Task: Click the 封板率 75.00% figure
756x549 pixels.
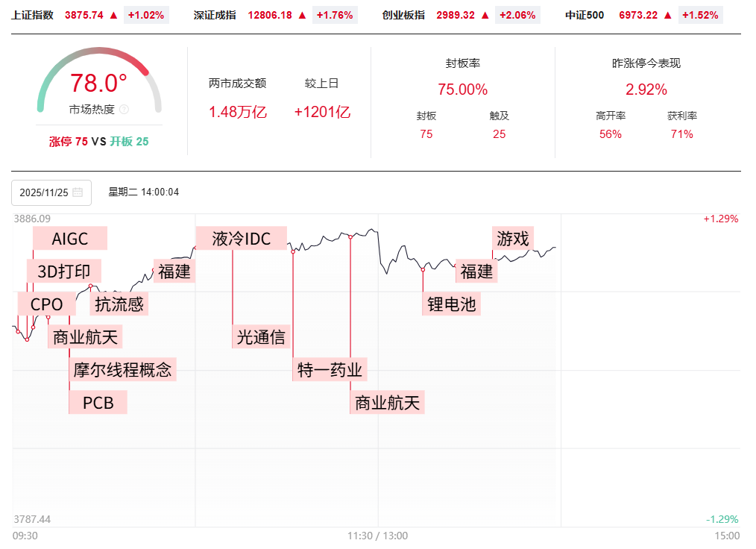Action: [x=462, y=90]
